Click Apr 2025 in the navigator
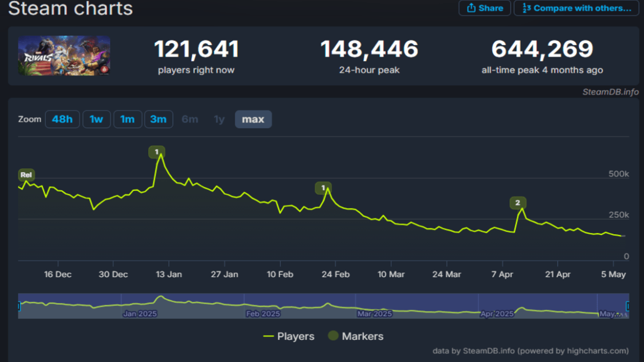Screen dimensions: 644x362 (497, 314)
